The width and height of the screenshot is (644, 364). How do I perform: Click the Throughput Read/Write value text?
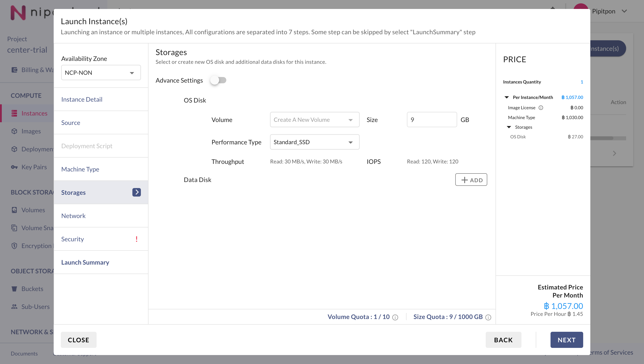click(306, 161)
